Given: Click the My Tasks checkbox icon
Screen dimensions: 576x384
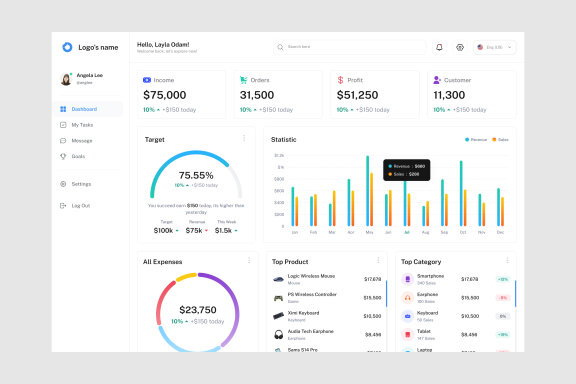Looking at the screenshot, I should tap(63, 125).
